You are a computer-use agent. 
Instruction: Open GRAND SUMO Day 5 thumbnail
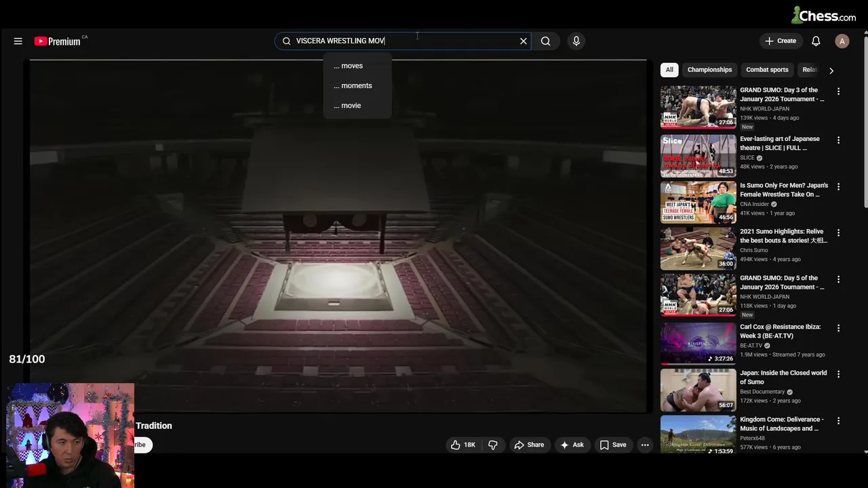[698, 295]
